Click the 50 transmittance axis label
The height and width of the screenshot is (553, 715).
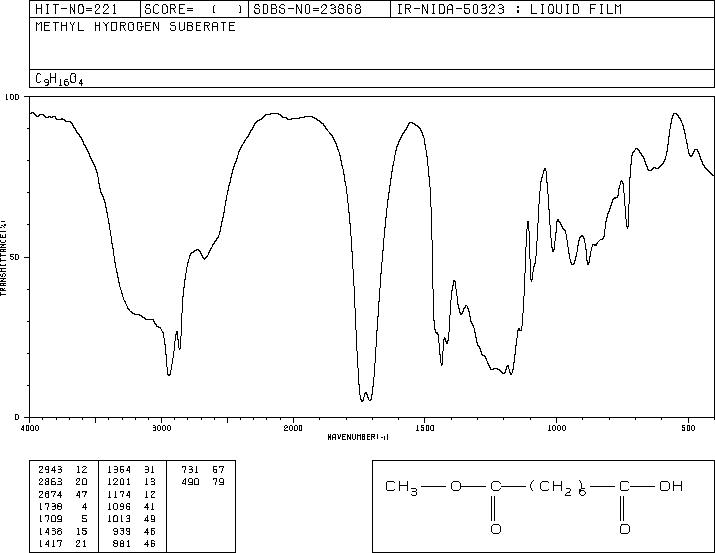pyautogui.click(x=15, y=257)
